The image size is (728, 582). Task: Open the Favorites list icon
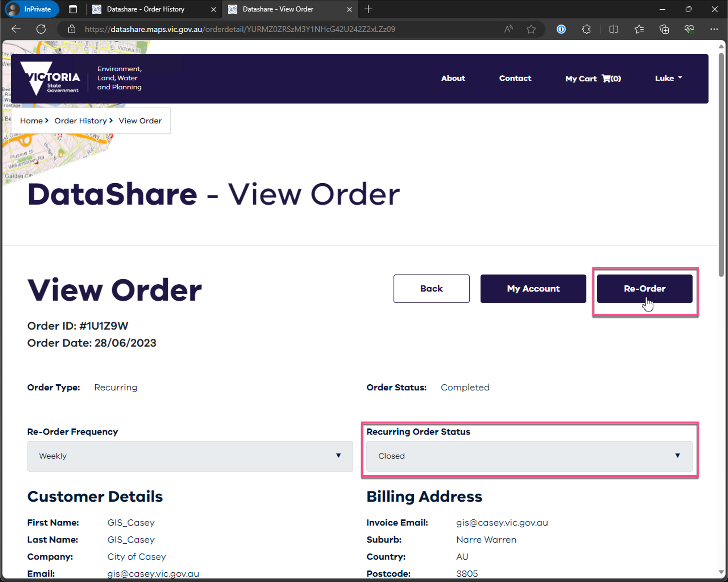[639, 29]
